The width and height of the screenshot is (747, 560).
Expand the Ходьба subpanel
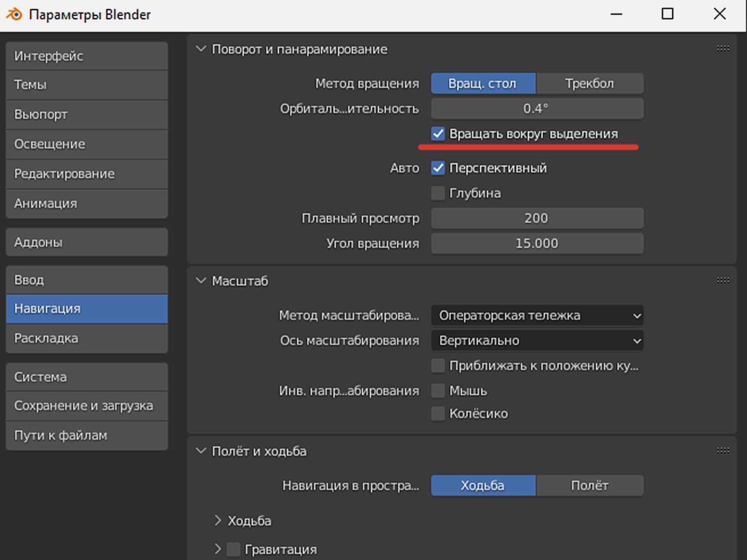click(218, 521)
